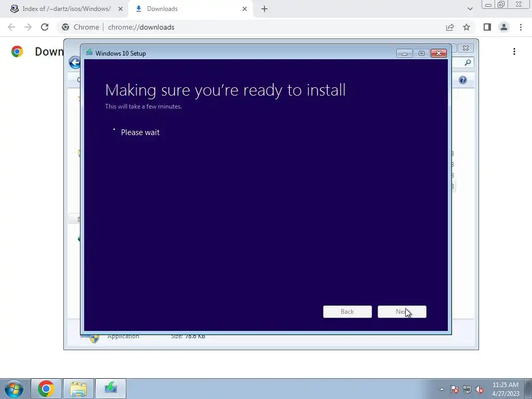This screenshot has width=532, height=399.
Task: Open Chrome tab search dropdown
Action: [470, 9]
